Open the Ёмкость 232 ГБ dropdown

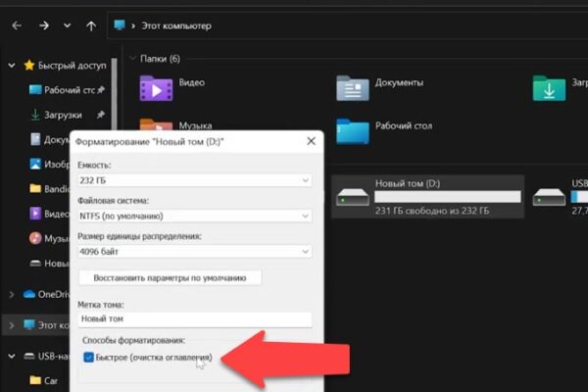pos(195,180)
